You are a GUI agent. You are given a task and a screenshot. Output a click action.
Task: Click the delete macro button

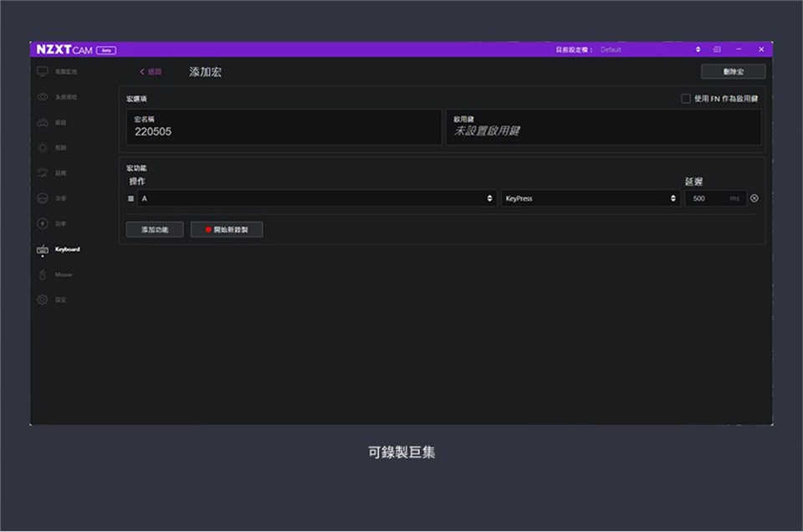point(733,72)
